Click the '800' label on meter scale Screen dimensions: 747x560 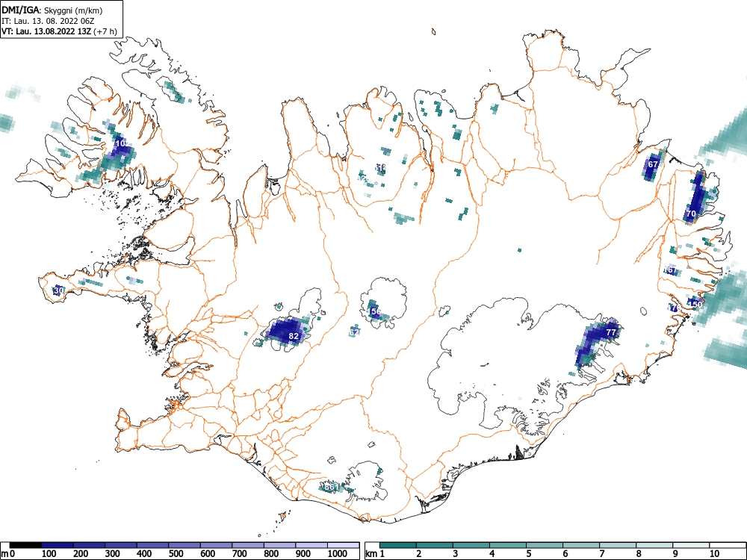(272, 554)
